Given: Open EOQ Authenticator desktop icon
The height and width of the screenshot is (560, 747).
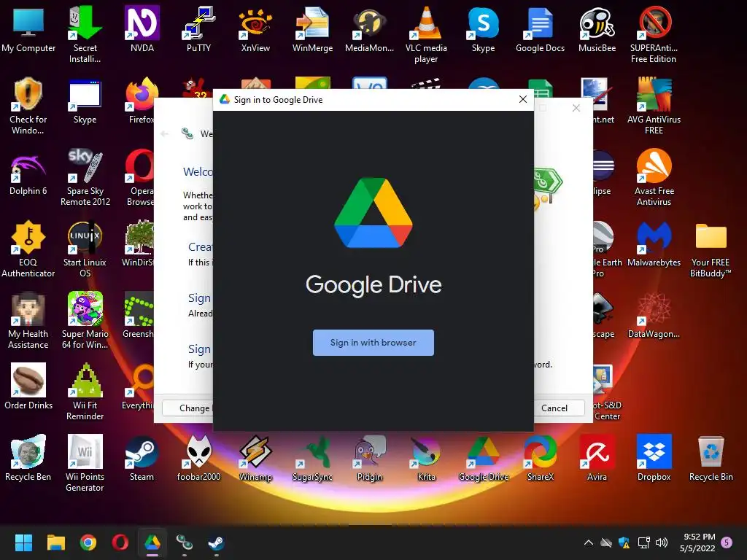Looking at the screenshot, I should pyautogui.click(x=28, y=249).
